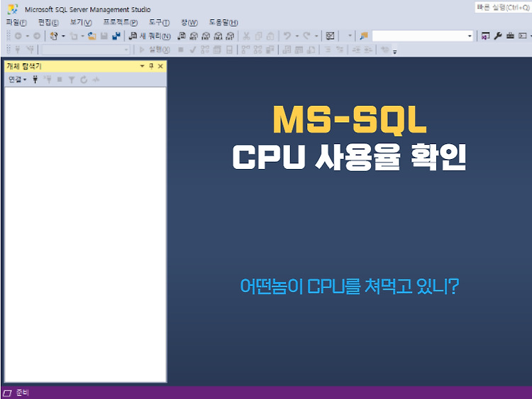Image resolution: width=532 pixels, height=399 pixels.
Task: Toggle include client statistics icon
Action: pos(270,50)
